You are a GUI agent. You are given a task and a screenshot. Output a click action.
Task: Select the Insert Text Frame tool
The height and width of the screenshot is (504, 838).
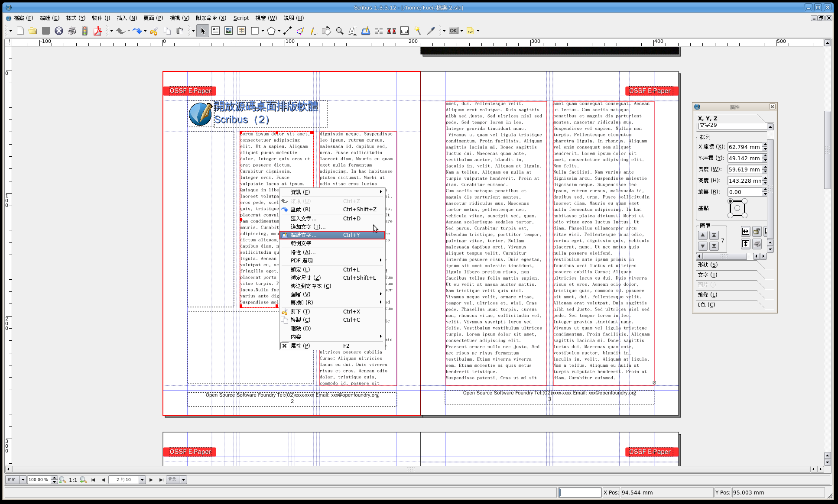216,31
